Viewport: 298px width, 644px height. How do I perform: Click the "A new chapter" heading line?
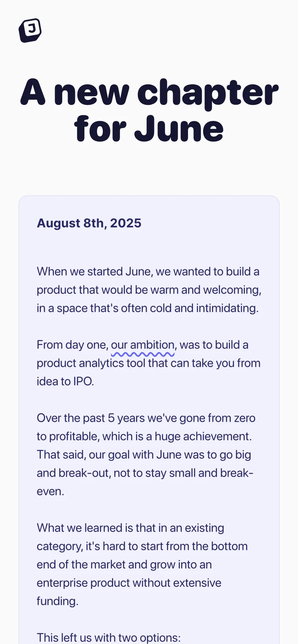coord(149,92)
